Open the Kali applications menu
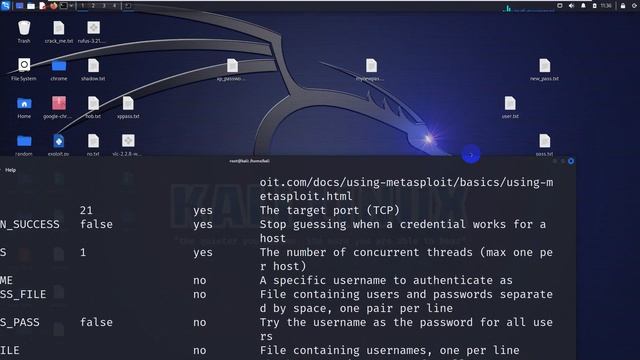 click(x=5, y=6)
